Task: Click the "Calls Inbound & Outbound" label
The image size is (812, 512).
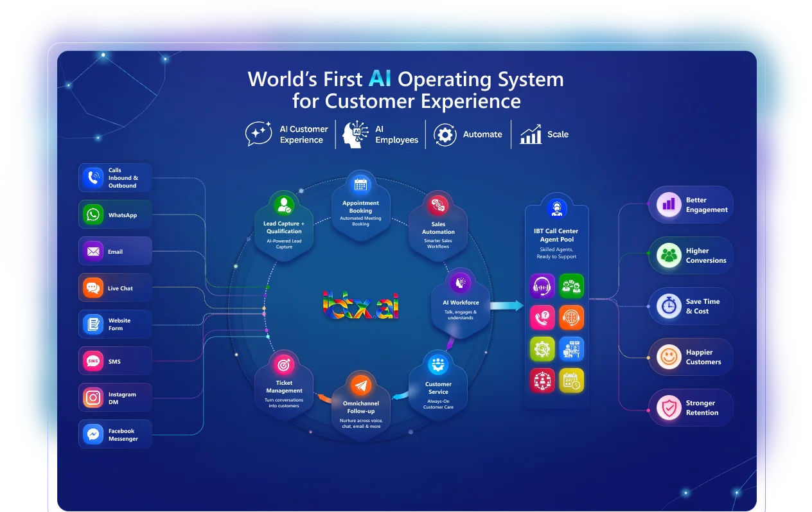Action: [123, 178]
